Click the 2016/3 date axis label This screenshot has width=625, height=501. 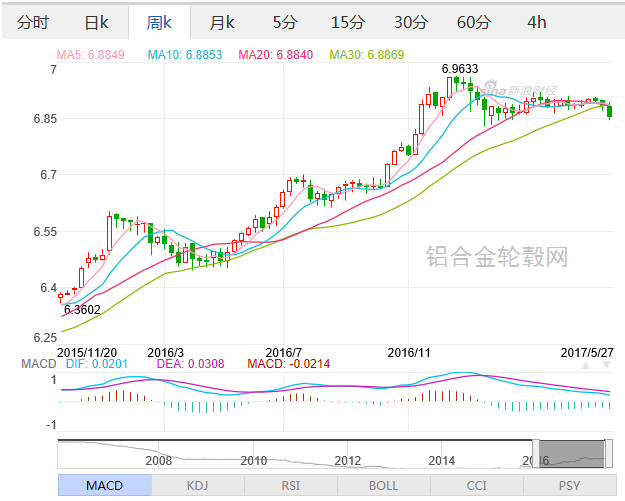(165, 353)
